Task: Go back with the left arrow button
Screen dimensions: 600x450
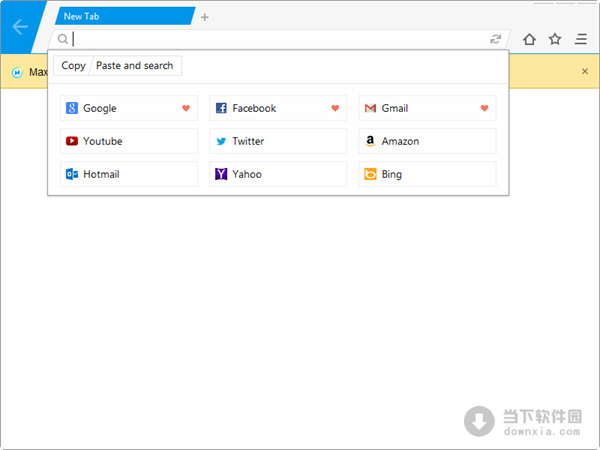Action: pos(20,27)
